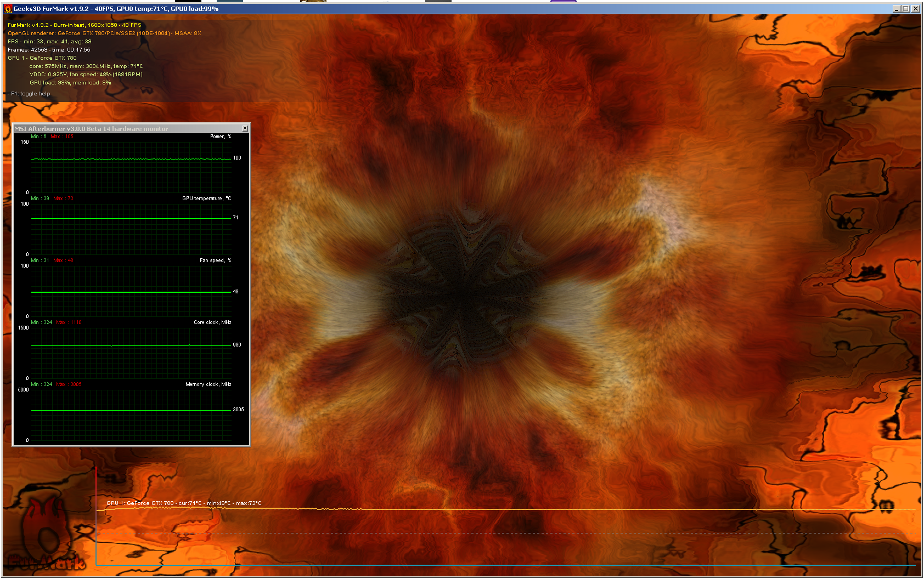Click the 'OpenGL renderer: GeForce GTX 780' line

[104, 33]
